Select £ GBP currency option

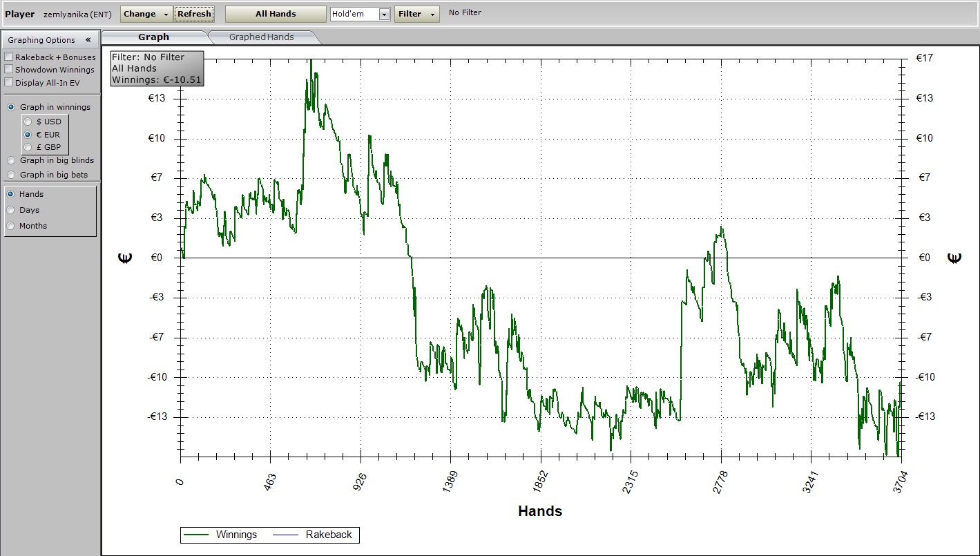[28, 147]
